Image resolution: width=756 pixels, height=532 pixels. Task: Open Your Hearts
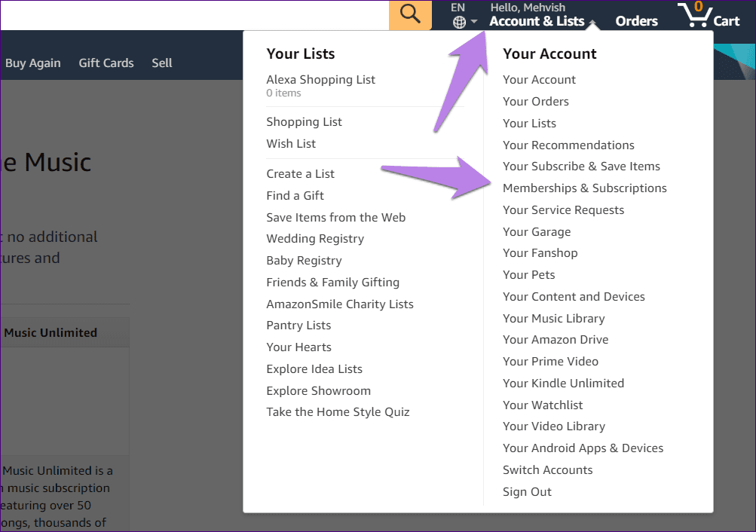click(299, 347)
